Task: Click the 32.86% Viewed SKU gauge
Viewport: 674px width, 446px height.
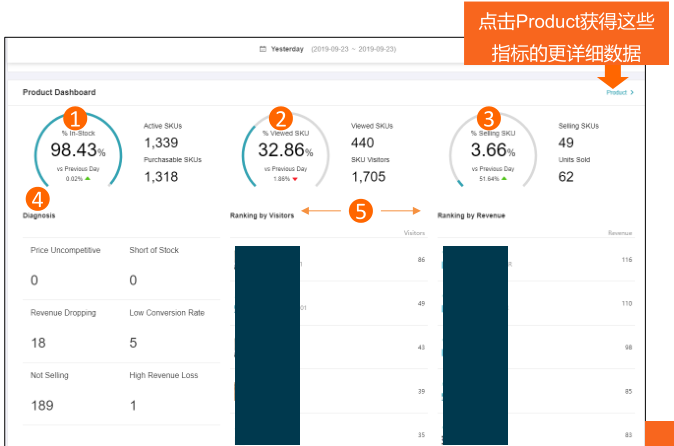Action: [x=286, y=150]
